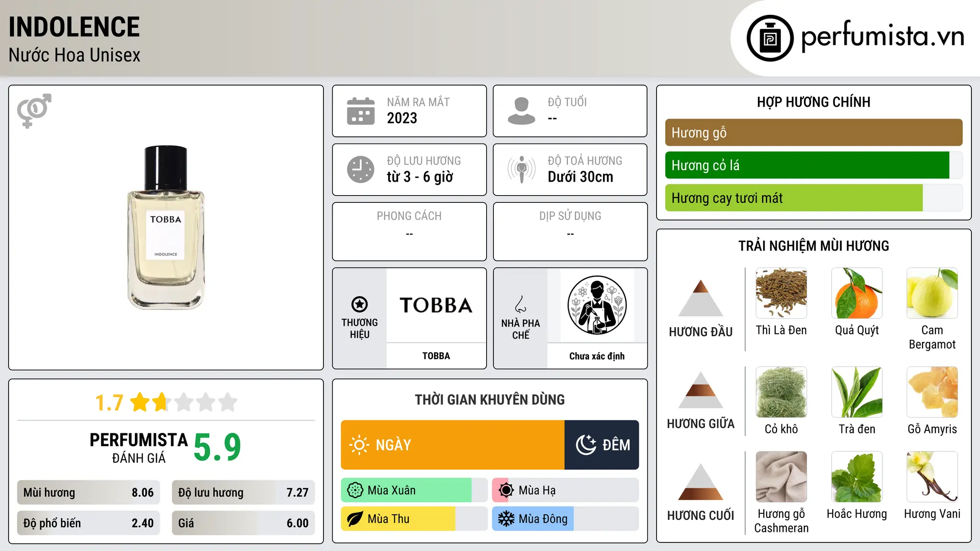The height and width of the screenshot is (551, 980).
Task: Click the Perfumista overall score 5.9
Action: (x=217, y=447)
